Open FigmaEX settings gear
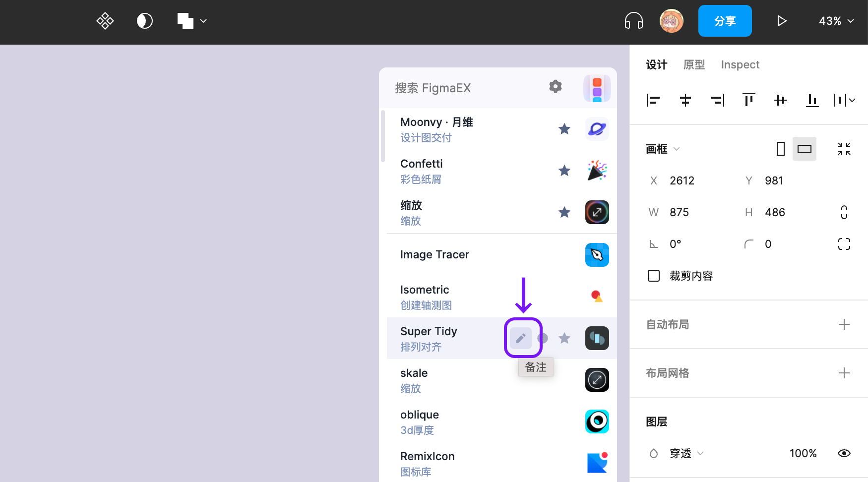Viewport: 868px width, 482px height. click(556, 87)
